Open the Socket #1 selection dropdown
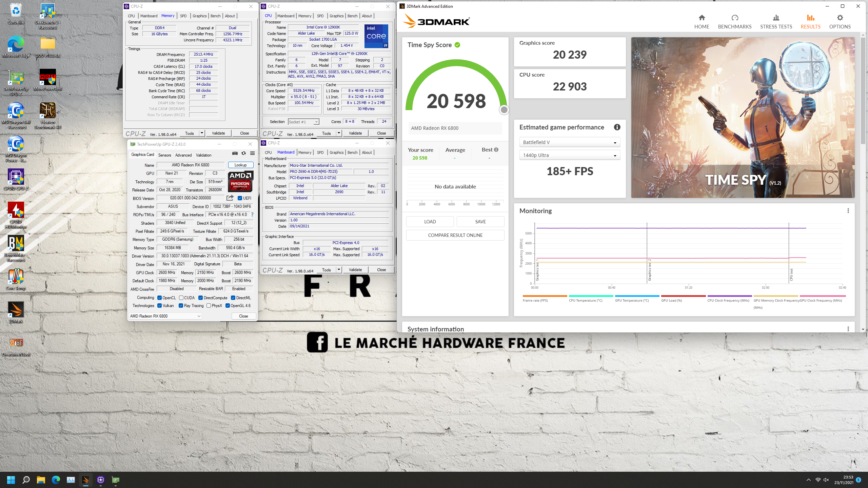 point(303,122)
